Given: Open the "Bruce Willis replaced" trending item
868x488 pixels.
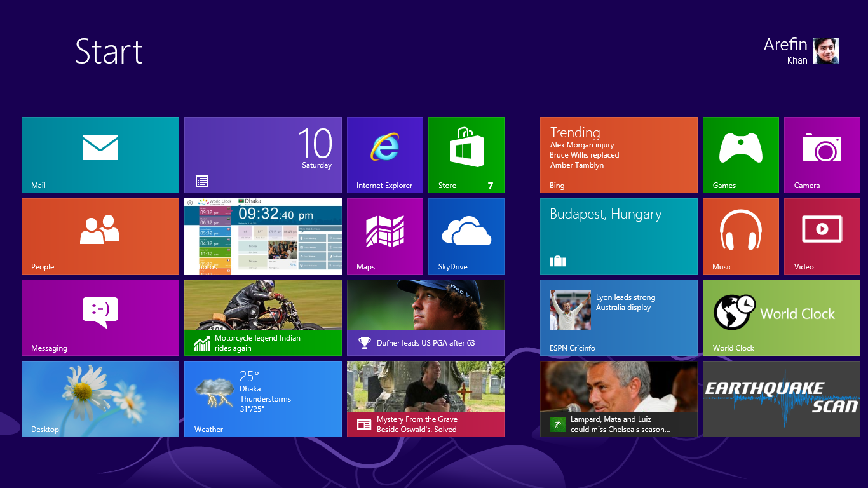Looking at the screenshot, I should pyautogui.click(x=585, y=155).
